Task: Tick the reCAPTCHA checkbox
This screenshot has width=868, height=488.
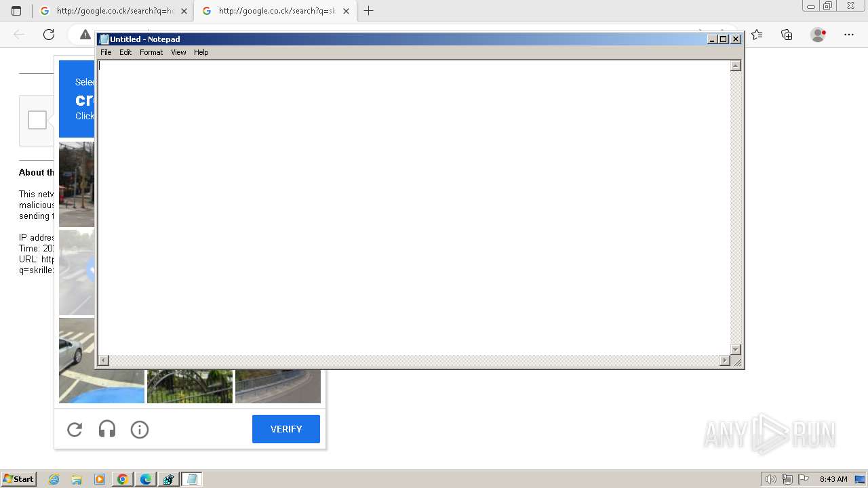Action: pos(37,120)
